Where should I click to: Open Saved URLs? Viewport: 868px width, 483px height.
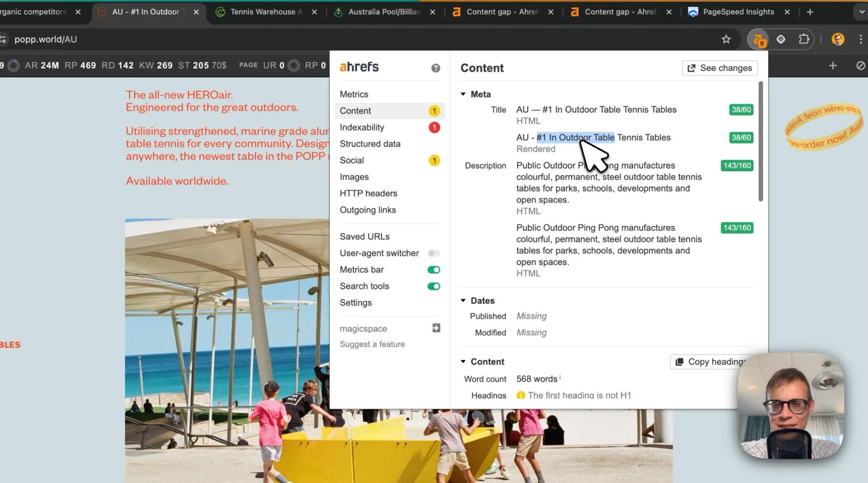(x=365, y=237)
